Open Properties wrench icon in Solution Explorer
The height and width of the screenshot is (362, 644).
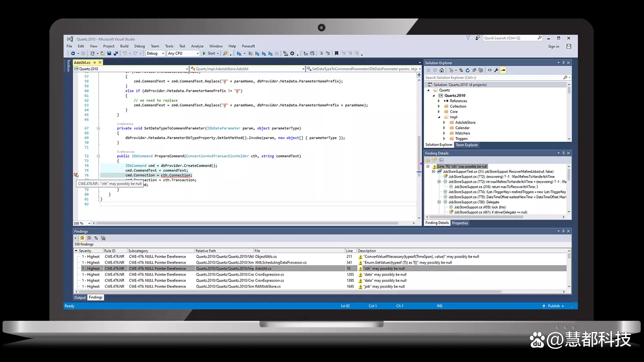click(x=496, y=70)
